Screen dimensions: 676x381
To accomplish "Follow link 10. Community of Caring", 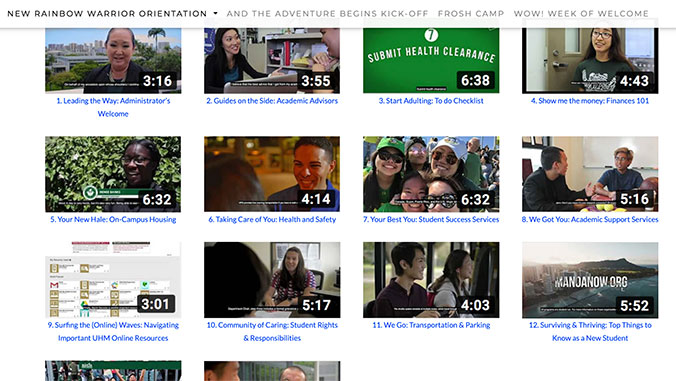I will tap(272, 331).
